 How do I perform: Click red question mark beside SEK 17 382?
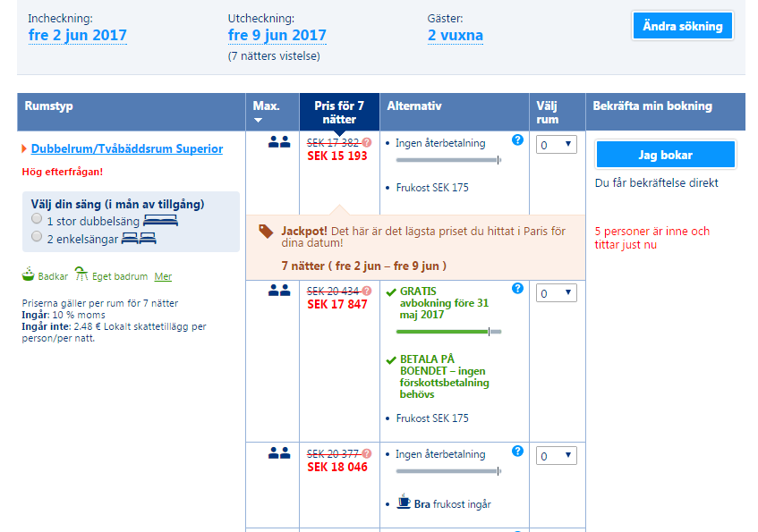click(x=367, y=142)
